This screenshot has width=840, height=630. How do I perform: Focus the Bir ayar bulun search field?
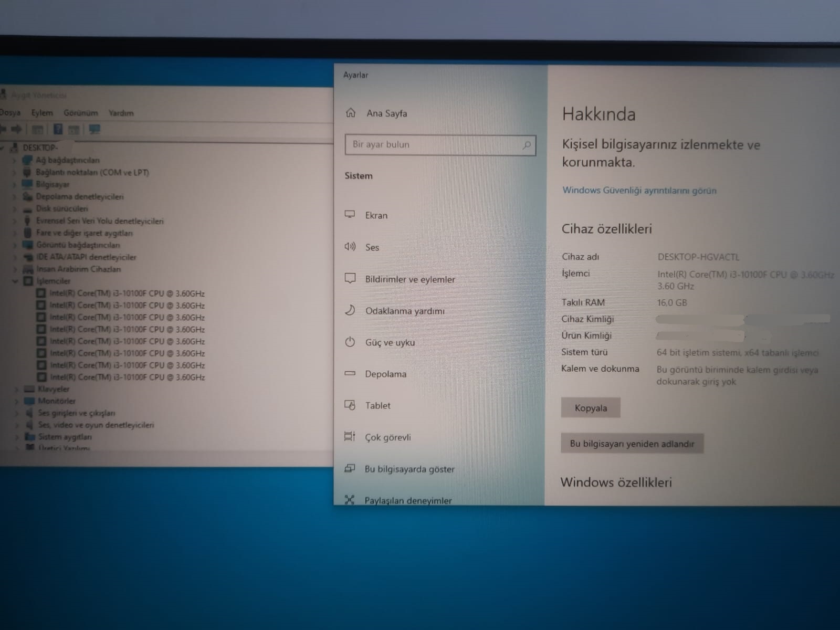[440, 145]
